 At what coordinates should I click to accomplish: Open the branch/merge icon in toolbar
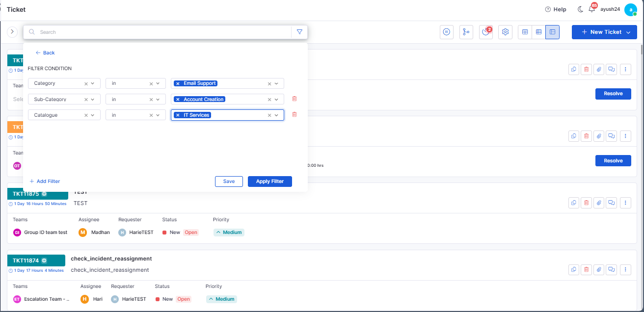(466, 32)
